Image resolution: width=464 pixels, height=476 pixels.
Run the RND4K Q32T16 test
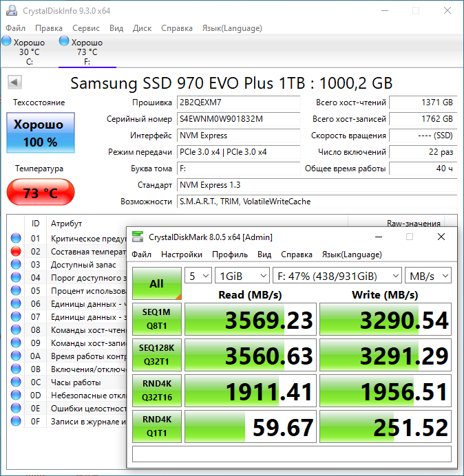[157, 391]
